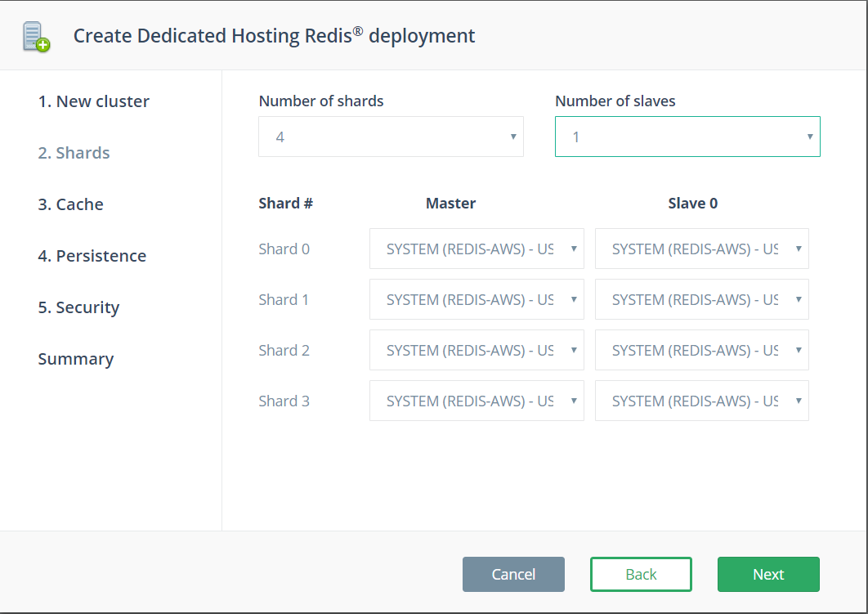Go to step 4. Persistence
The height and width of the screenshot is (614, 868).
(92, 256)
